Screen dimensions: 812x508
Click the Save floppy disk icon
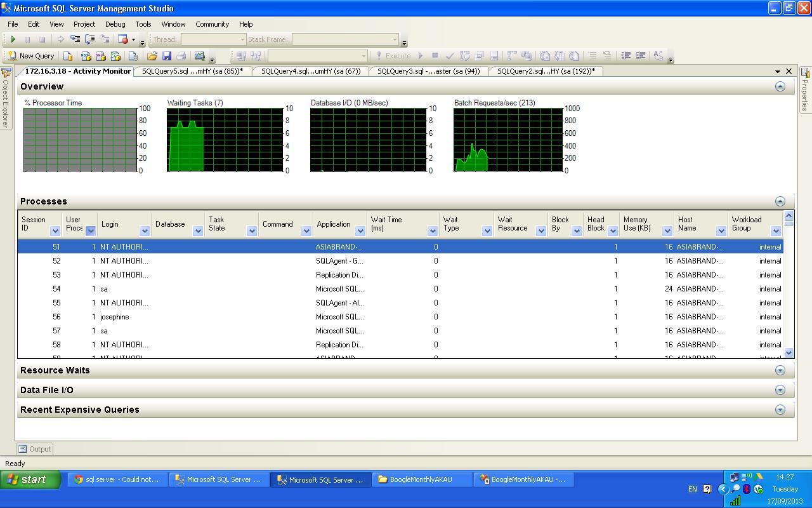pos(167,56)
